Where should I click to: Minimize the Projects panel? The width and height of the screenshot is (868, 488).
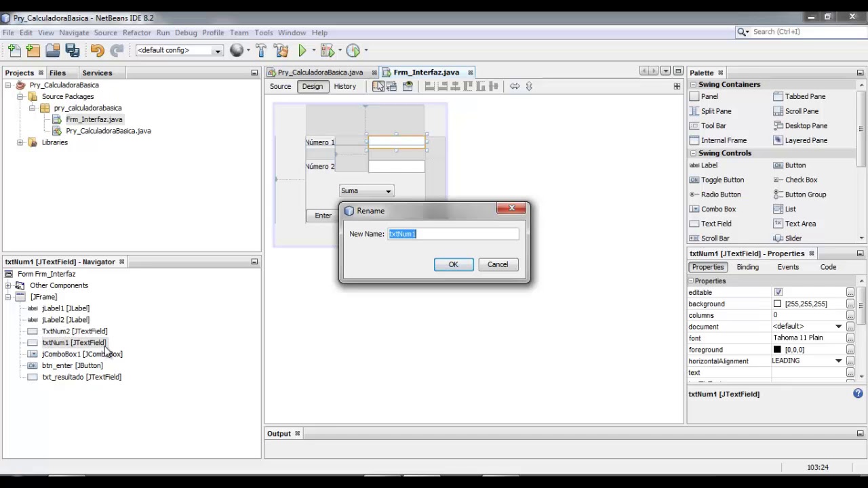[254, 73]
